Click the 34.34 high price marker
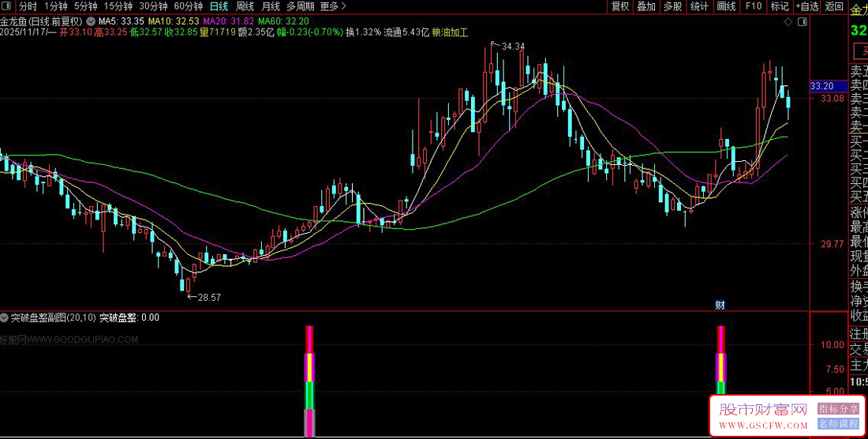The height and width of the screenshot is (439, 868). click(512, 47)
